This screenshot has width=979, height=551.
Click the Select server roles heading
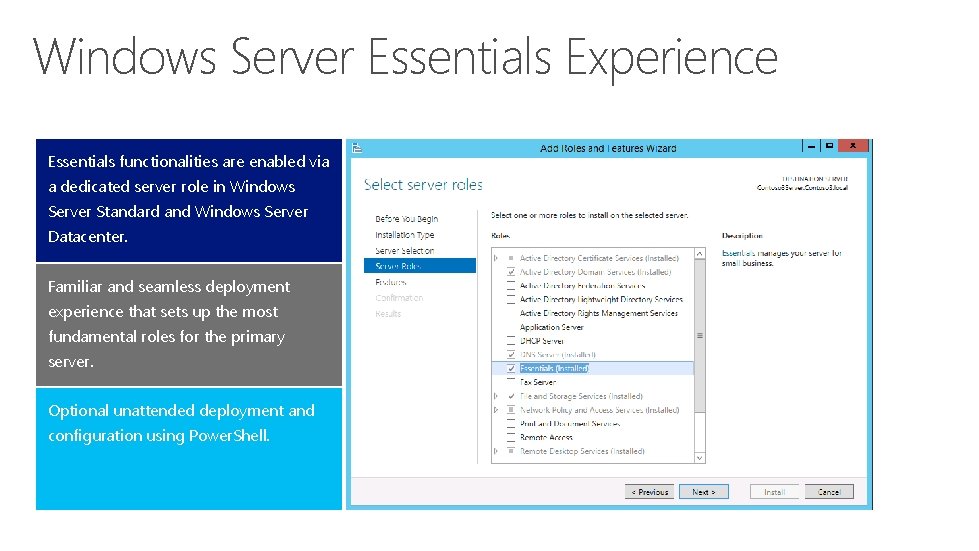(423, 185)
